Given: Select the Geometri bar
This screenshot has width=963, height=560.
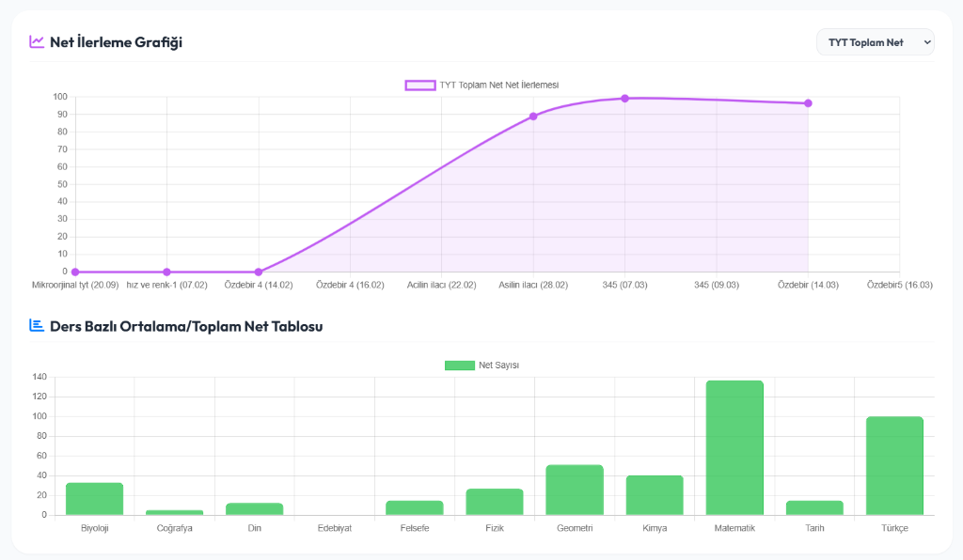Looking at the screenshot, I should point(575,490).
